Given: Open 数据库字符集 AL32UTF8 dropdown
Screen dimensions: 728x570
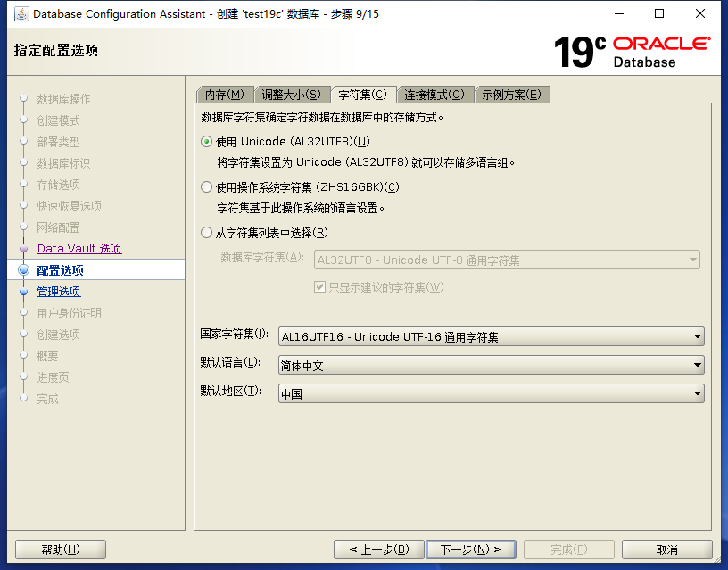Looking at the screenshot, I should tap(507, 260).
